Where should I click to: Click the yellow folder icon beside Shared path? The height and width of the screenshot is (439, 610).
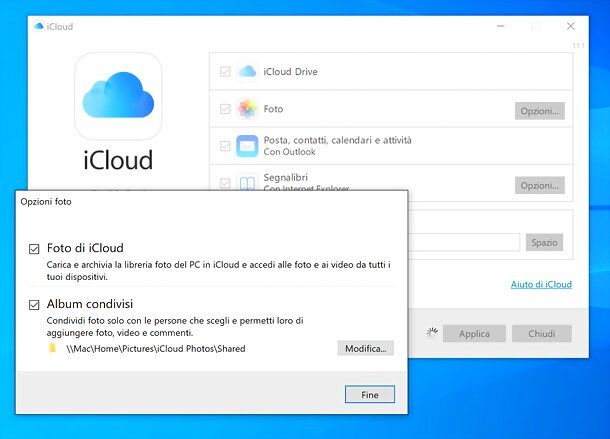[53, 348]
